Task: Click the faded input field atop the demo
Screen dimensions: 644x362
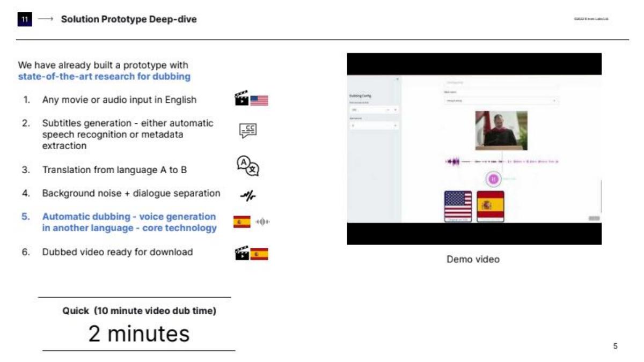Action: tap(501, 82)
